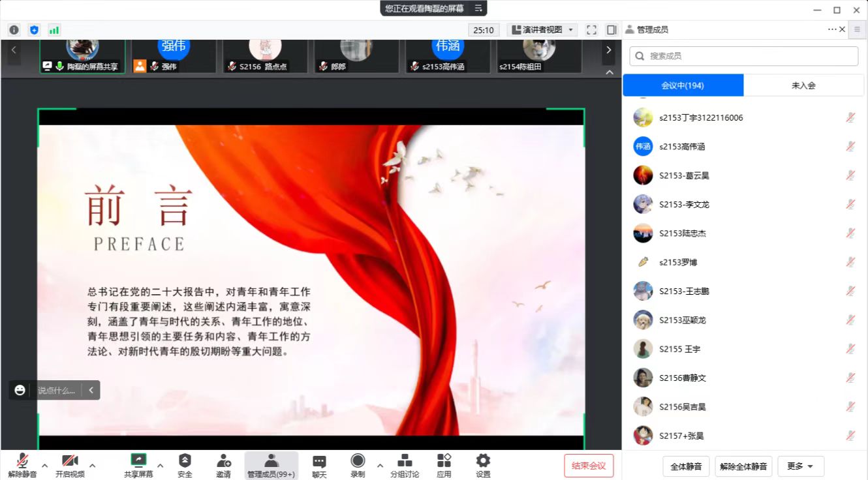Image resolution: width=868 pixels, height=480 pixels.
Task: Click the 搜索成员 search field
Action: click(744, 56)
